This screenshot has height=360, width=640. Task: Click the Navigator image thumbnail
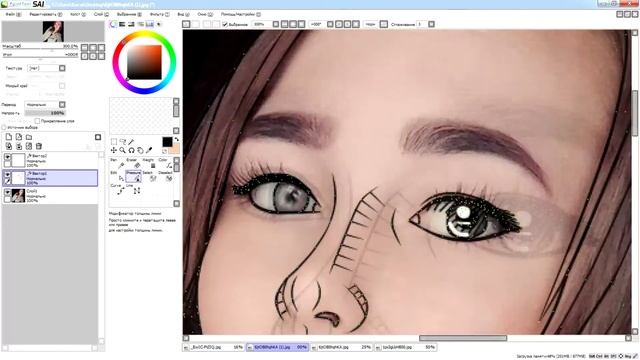53,32
